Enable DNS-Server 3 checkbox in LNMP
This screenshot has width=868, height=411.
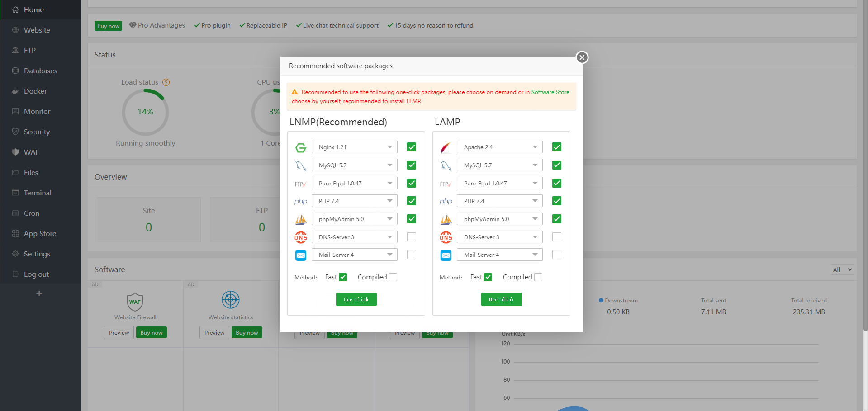coord(412,237)
